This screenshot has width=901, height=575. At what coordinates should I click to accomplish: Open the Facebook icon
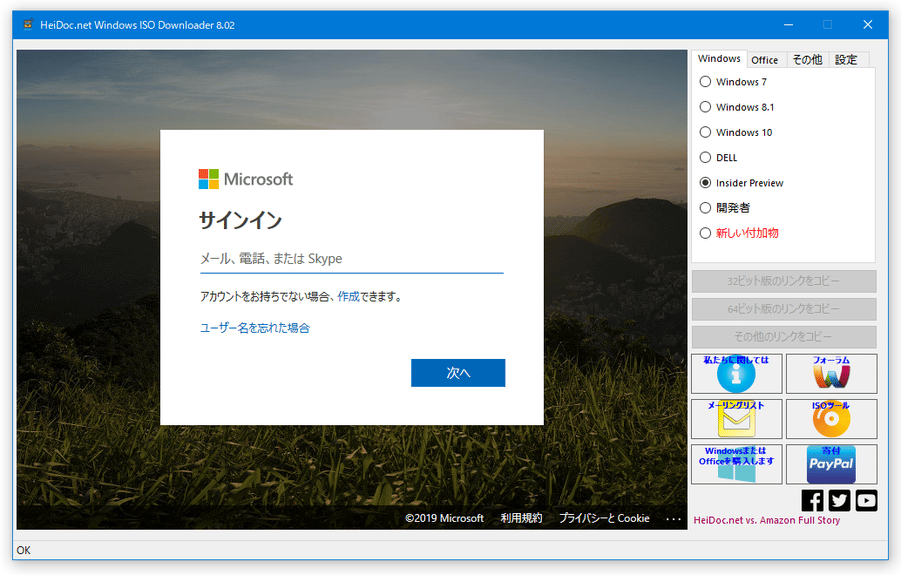812,500
